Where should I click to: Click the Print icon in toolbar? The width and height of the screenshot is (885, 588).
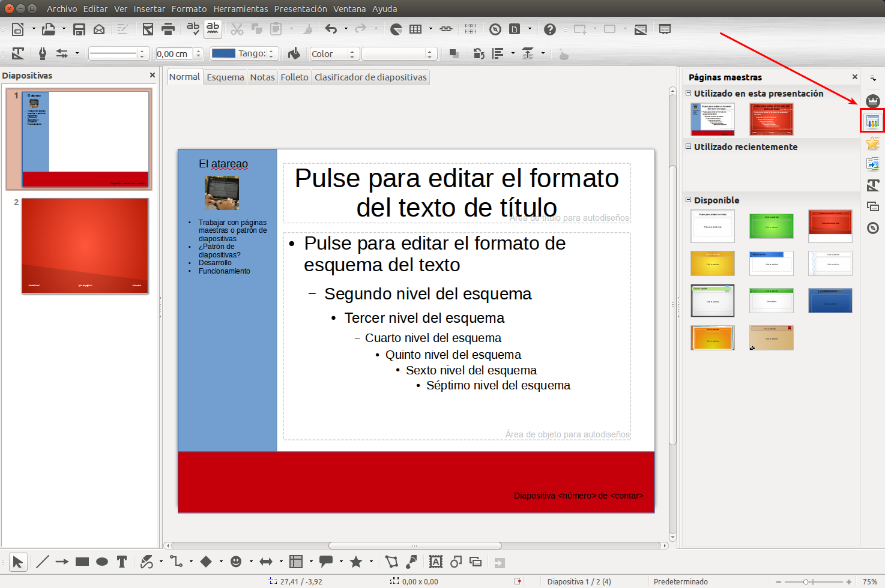(x=168, y=29)
